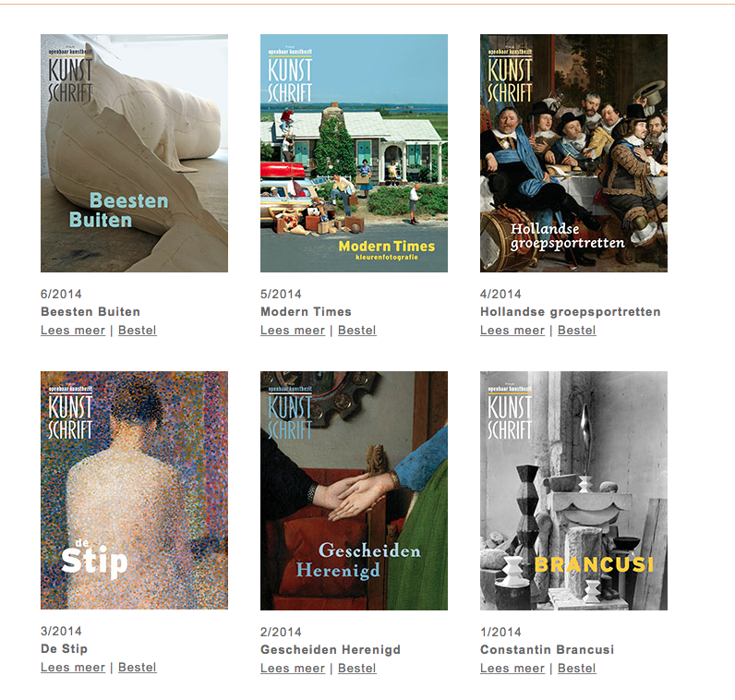Open the Beesten Buiten magazine cover
Viewport: 735px width, 700px height.
134,153
